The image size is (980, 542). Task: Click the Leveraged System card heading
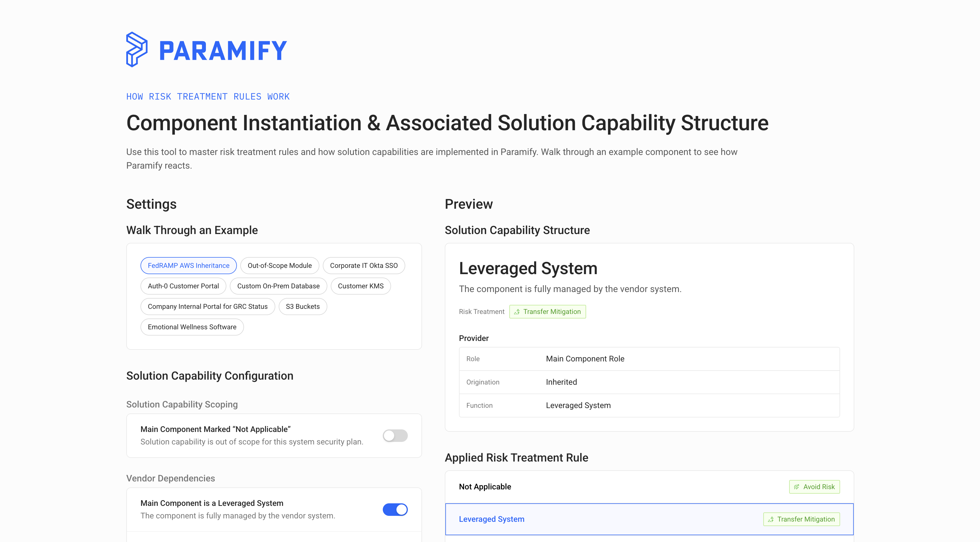click(x=528, y=268)
